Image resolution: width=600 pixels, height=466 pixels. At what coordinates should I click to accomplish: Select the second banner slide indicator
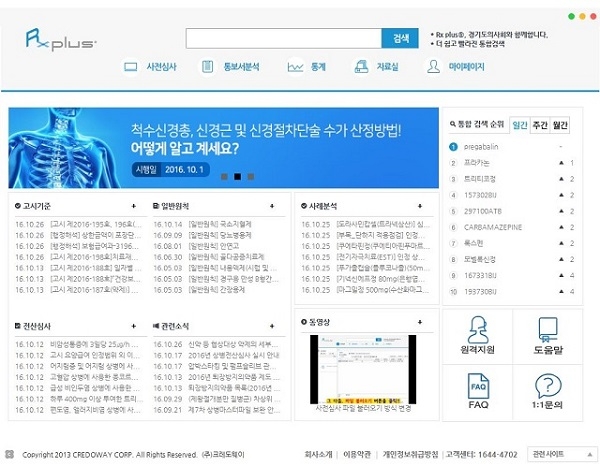click(238, 176)
